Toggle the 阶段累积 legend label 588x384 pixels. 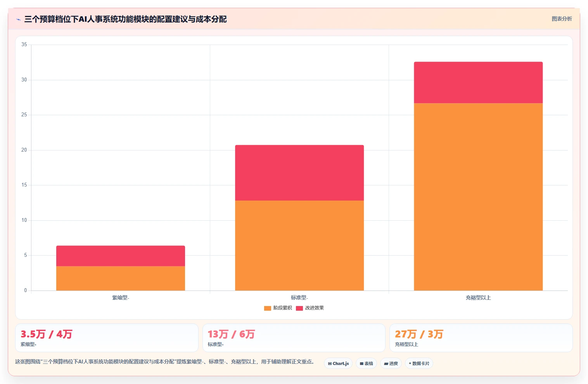coord(283,308)
